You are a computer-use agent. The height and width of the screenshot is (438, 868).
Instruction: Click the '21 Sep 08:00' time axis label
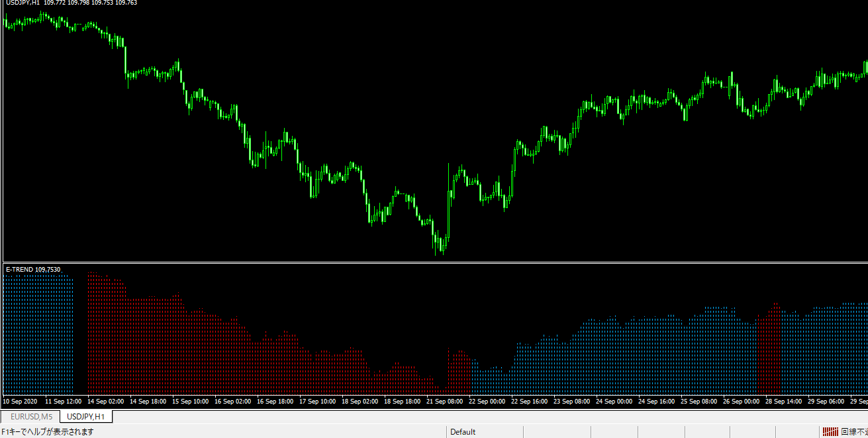tap(444, 402)
